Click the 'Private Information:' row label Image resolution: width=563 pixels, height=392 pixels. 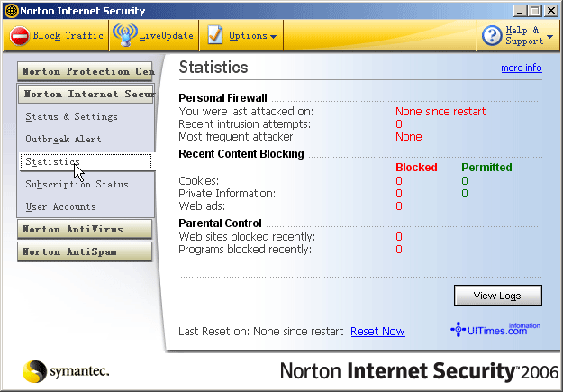[227, 194]
